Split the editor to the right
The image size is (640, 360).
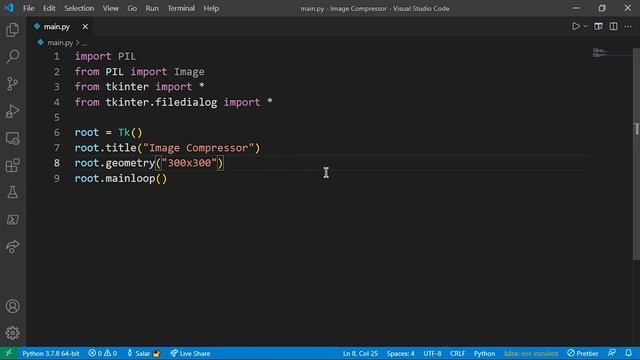613,27
